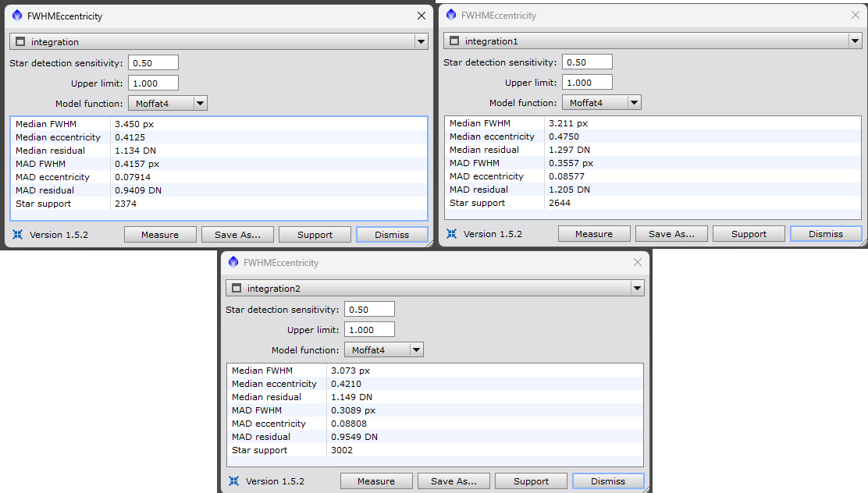Click the Upper limit field in the integration2 window
Screen dimensions: 868x493
point(370,330)
